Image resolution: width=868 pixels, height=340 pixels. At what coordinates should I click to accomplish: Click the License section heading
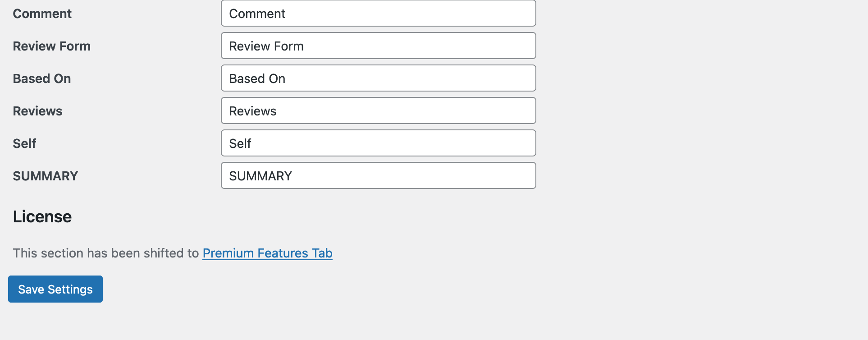[42, 217]
